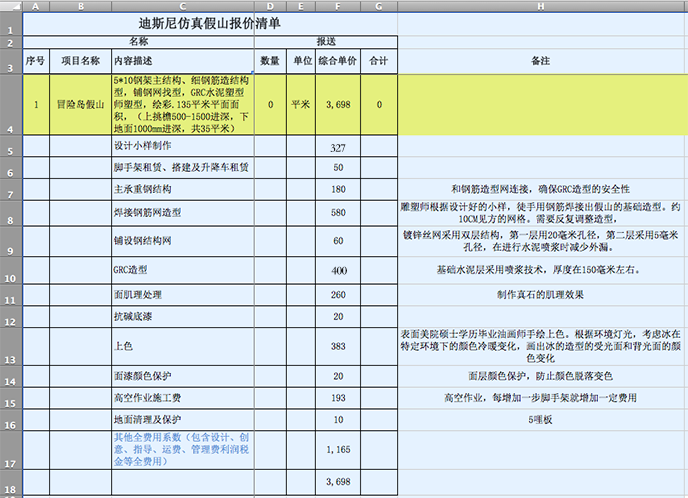Select the 备注 header cell
688x498 pixels.
[541, 61]
